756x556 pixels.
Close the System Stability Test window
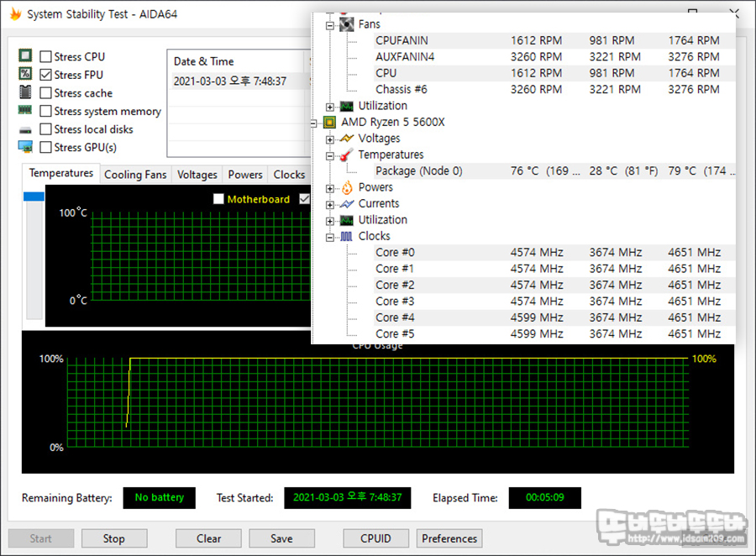[x=734, y=12]
